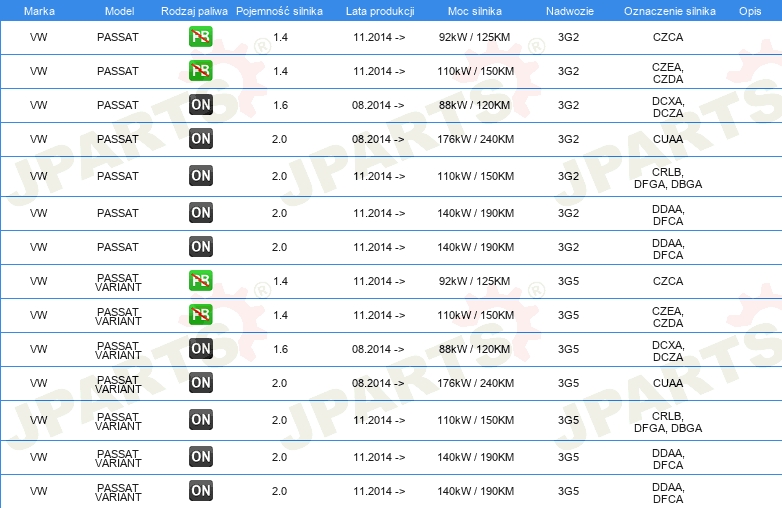
Task: Click the Opis column header
Action: pyautogui.click(x=750, y=11)
